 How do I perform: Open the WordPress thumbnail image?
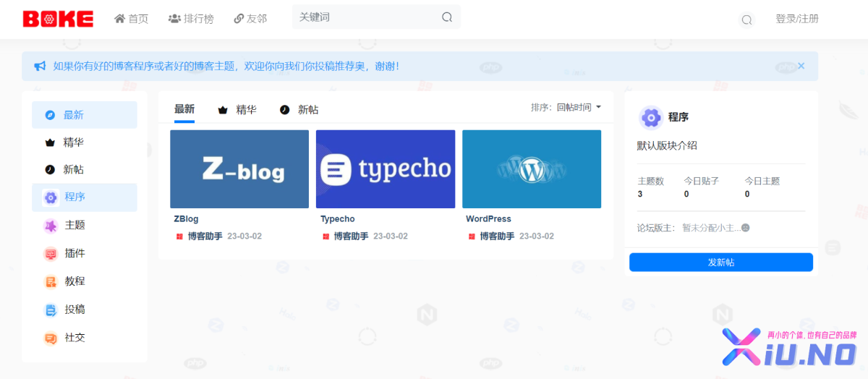532,169
